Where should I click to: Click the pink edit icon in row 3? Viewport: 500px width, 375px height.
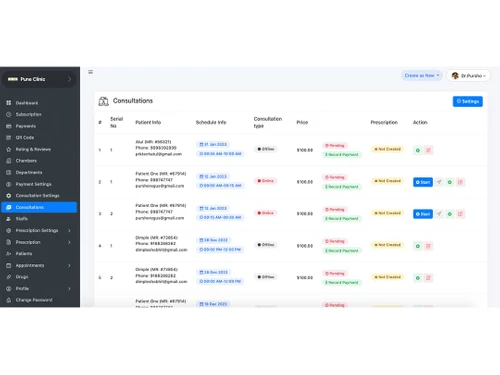pos(460,214)
